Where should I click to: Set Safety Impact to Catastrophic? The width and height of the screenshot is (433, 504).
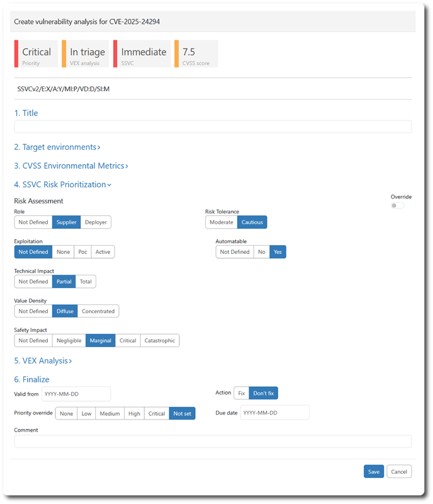point(160,340)
